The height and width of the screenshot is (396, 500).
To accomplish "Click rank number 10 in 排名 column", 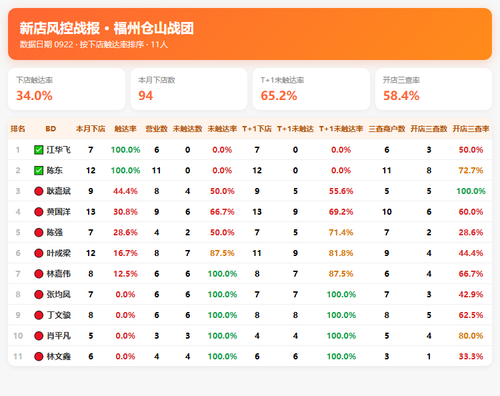I will 18,336.
